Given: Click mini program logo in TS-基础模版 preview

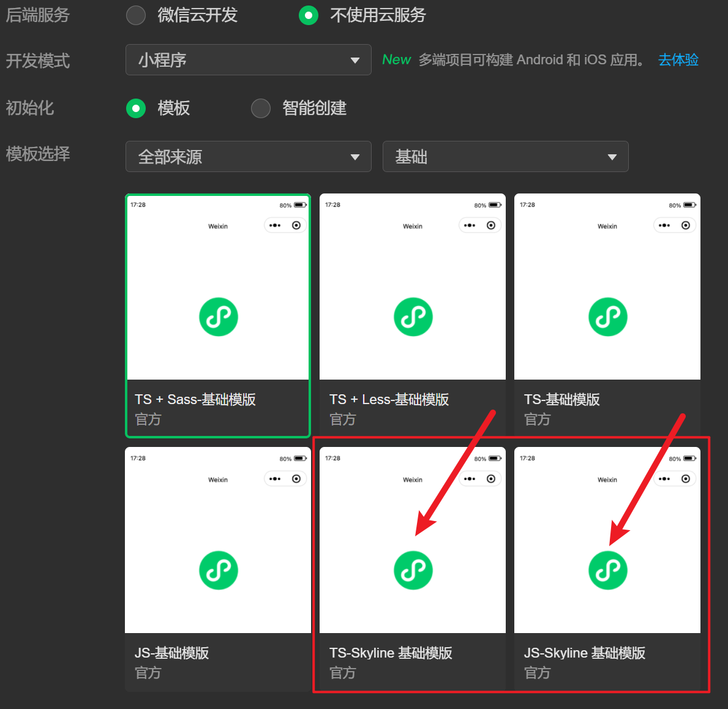Looking at the screenshot, I should pyautogui.click(x=608, y=317).
